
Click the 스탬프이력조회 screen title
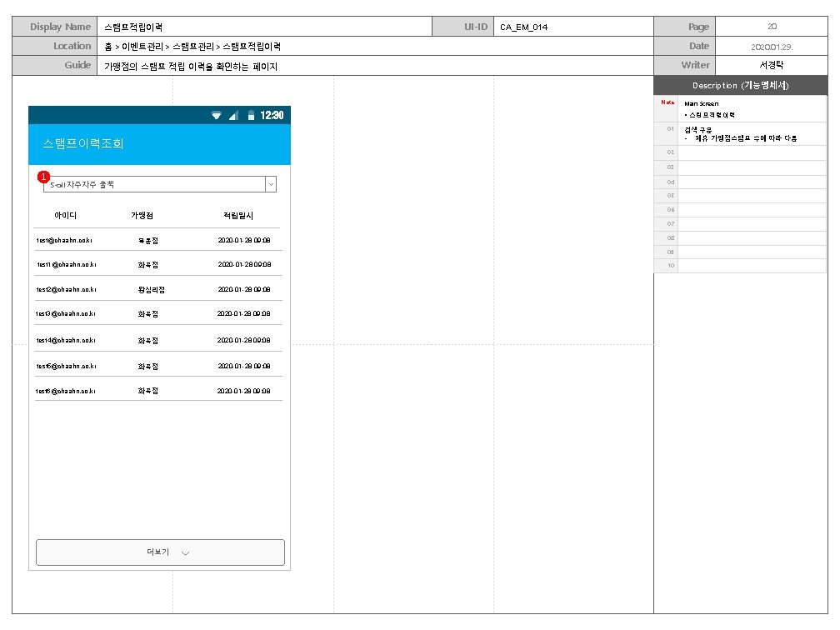tap(83, 143)
